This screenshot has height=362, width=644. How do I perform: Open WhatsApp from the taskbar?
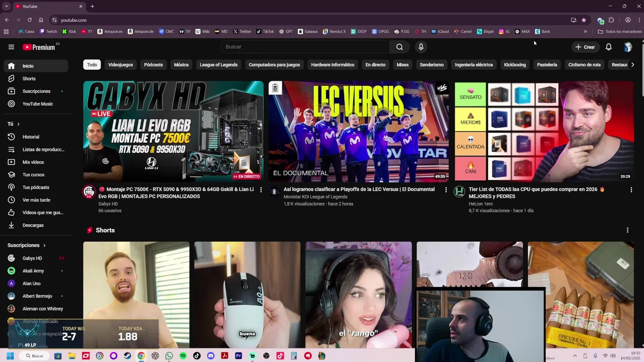click(169, 355)
